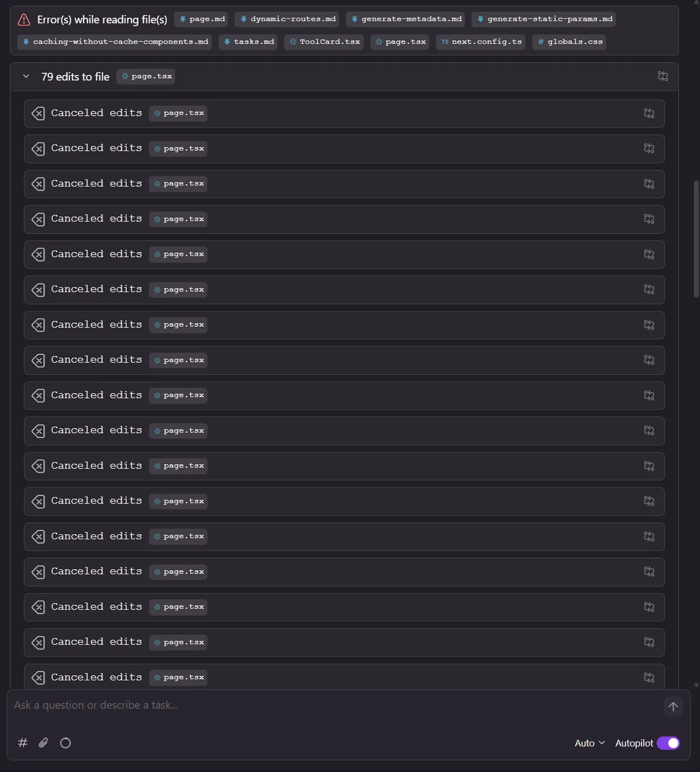Screen dimensions: 700x772
Task: Open the context picker with the # icon
Action: click(22, 743)
